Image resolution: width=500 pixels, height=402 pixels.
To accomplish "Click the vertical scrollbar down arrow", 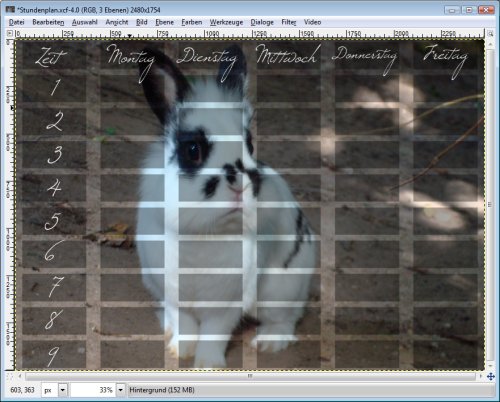I will (490, 366).
